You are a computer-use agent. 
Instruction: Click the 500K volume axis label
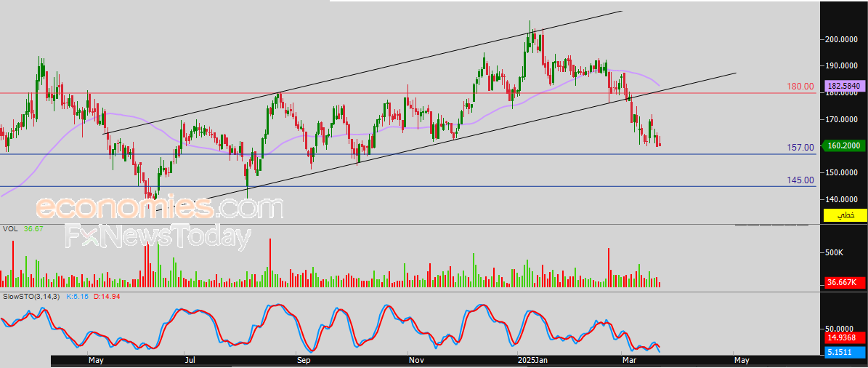click(x=834, y=252)
